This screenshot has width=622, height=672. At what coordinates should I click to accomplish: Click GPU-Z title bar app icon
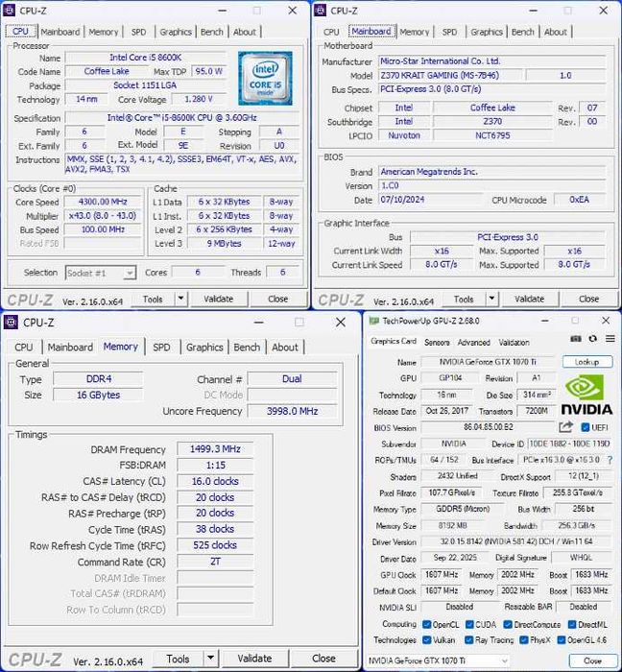(374, 321)
